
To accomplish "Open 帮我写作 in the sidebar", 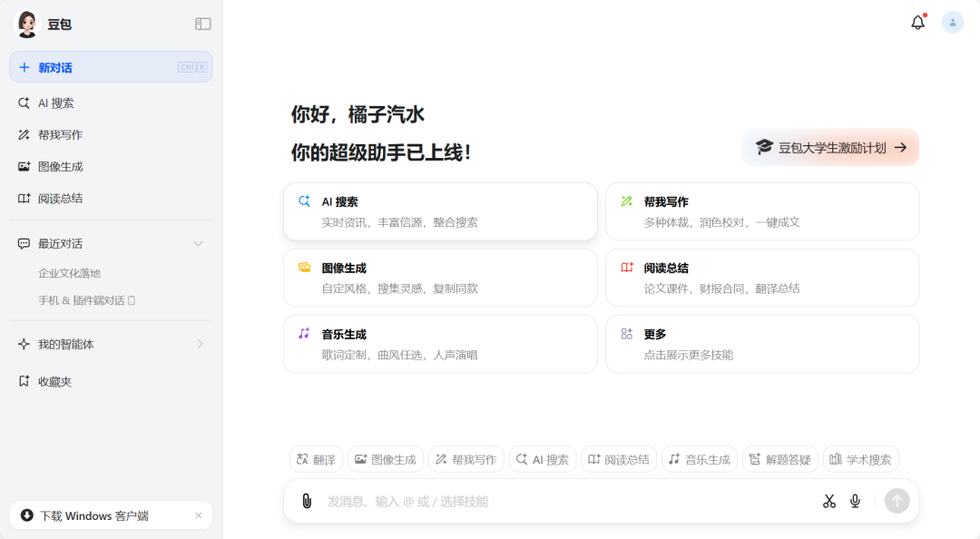I will click(112, 135).
